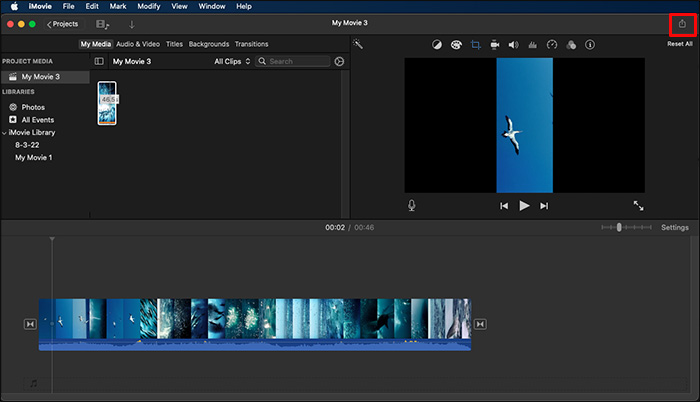700x402 pixels.
Task: Toggle the voiceover microphone recording
Action: point(412,205)
